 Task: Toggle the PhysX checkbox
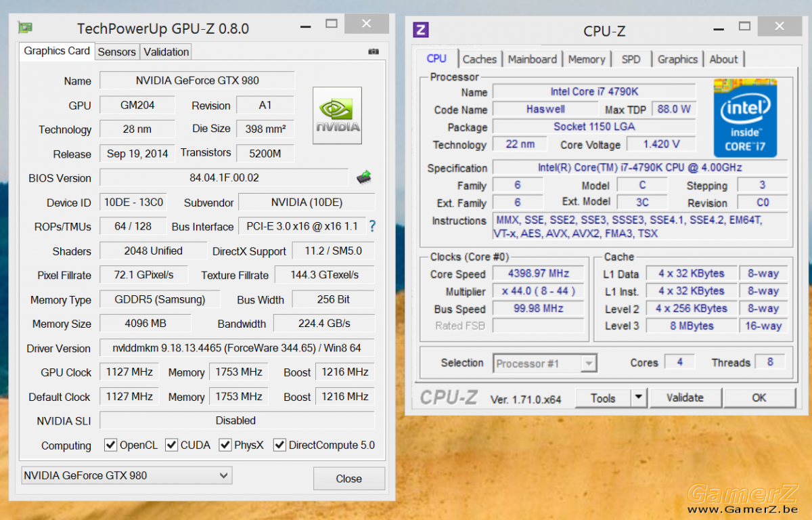coord(225,445)
